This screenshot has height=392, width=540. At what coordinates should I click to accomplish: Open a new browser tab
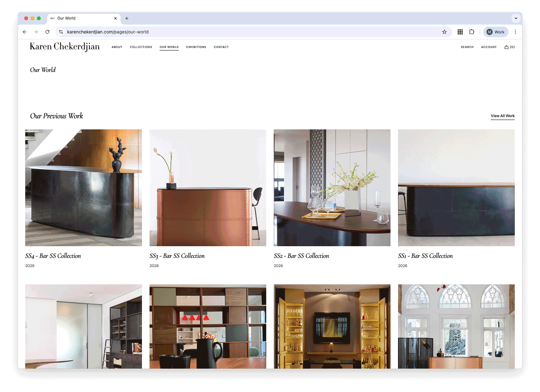pyautogui.click(x=127, y=18)
